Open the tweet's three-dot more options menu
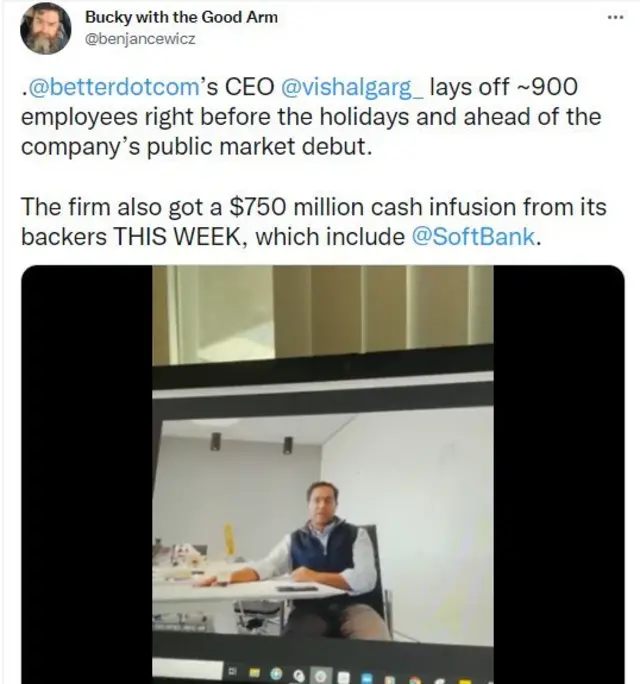 615,17
